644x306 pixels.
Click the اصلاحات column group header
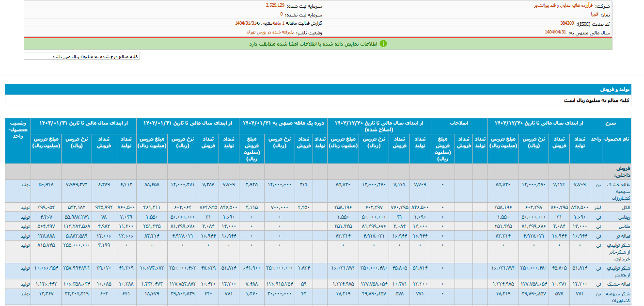[x=461, y=123]
